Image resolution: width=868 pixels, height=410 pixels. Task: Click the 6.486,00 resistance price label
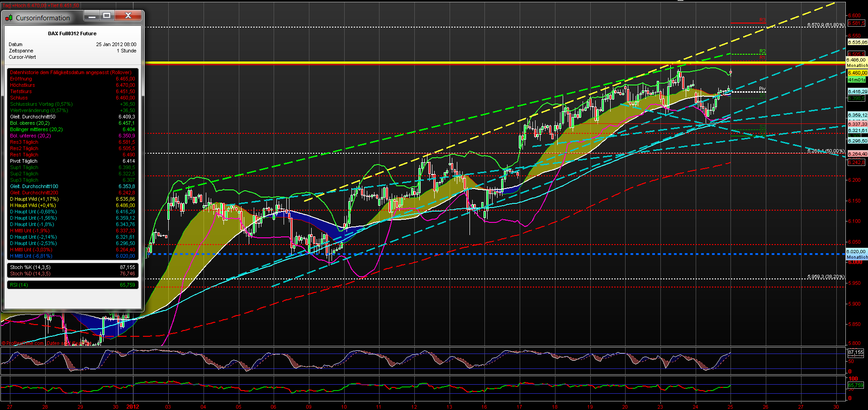click(856, 59)
